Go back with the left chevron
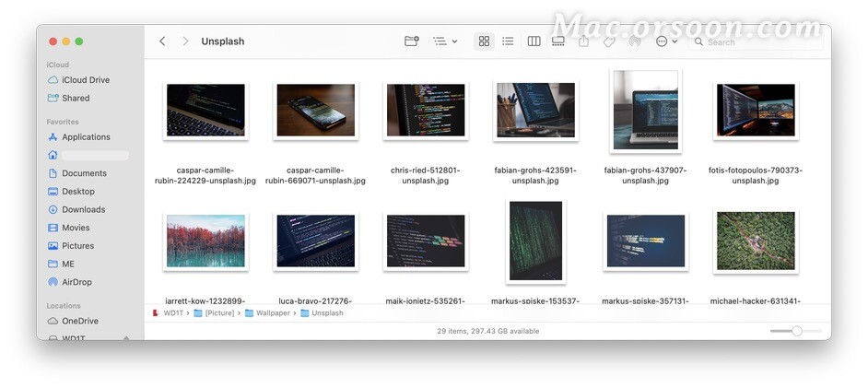 point(162,41)
